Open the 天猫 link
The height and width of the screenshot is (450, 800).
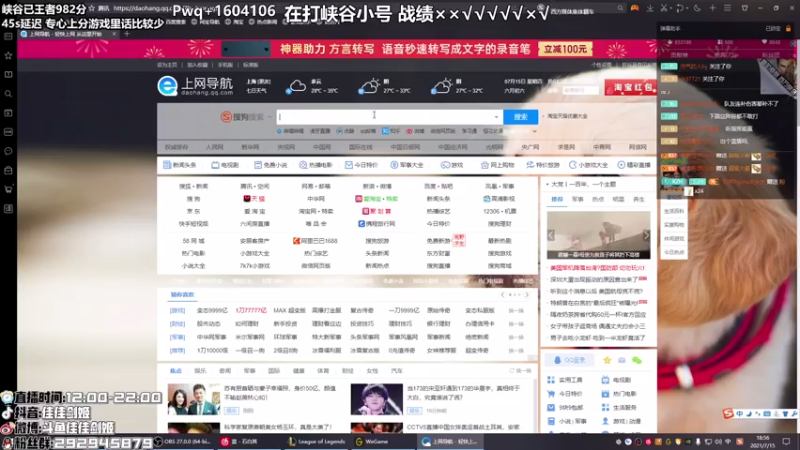pos(254,198)
